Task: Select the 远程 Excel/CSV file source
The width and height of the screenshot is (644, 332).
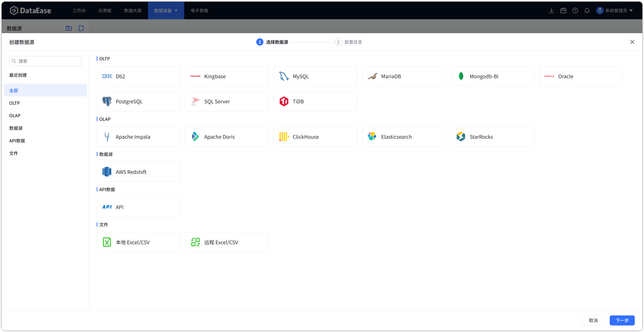Action: tap(227, 242)
